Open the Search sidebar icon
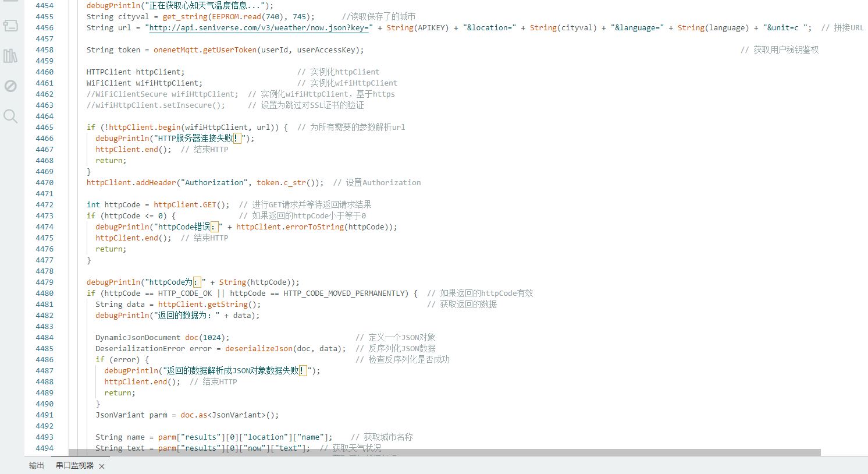This screenshot has width=868, height=474. [10, 116]
